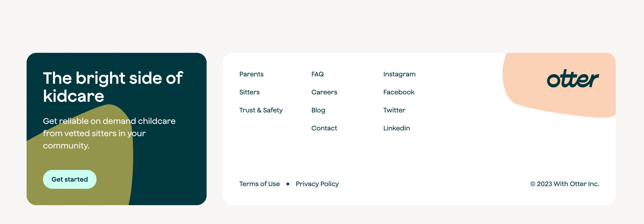Open the Parents footer link
This screenshot has height=224, width=644.
(x=251, y=74)
